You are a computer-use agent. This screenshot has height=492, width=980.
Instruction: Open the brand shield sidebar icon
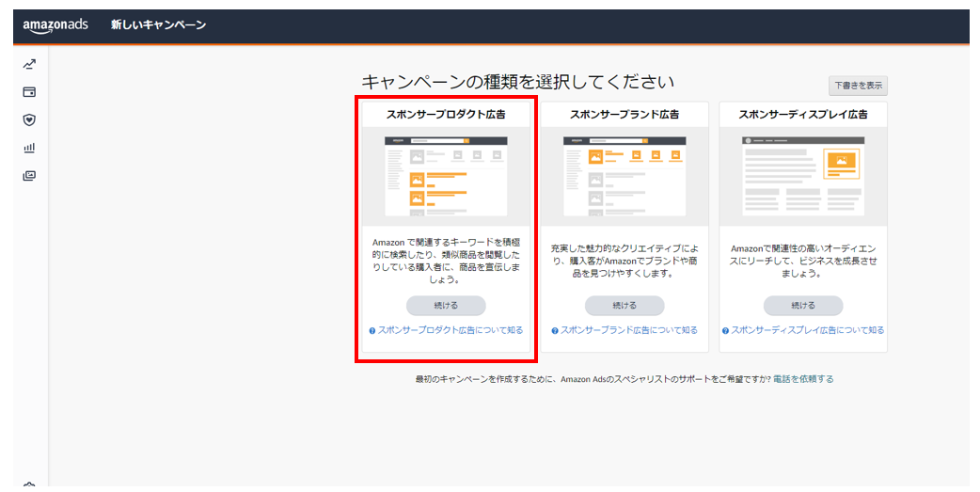pyautogui.click(x=29, y=120)
